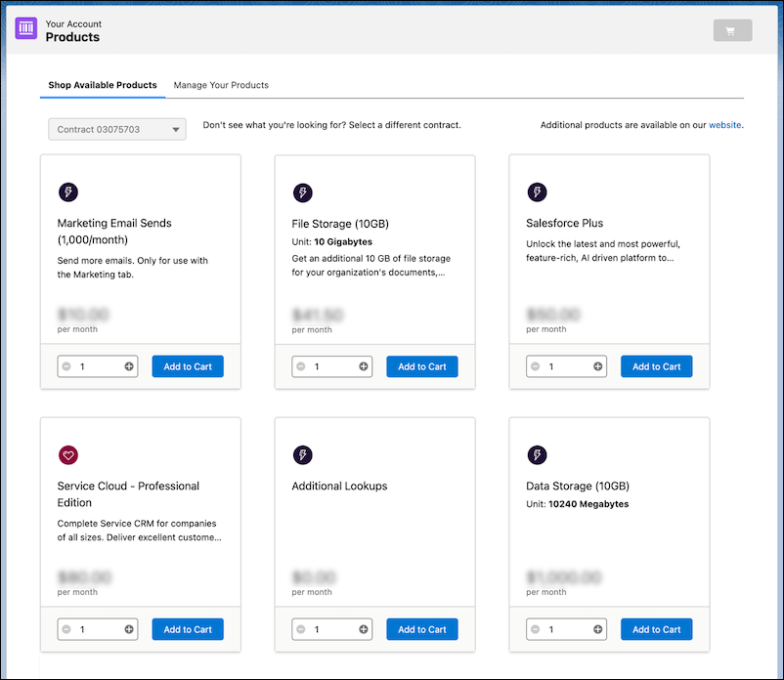784x680 pixels.
Task: Click lightning icon on File Storage card
Action: tap(302, 192)
